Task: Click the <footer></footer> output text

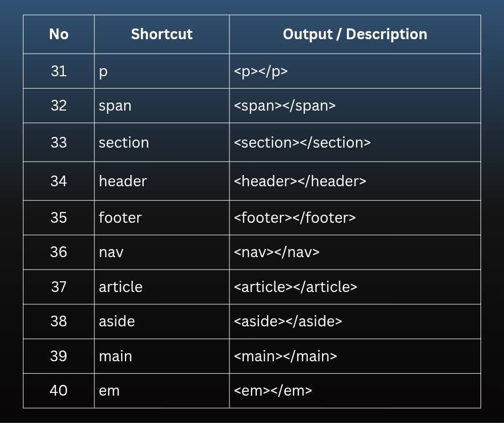Action: click(x=295, y=217)
